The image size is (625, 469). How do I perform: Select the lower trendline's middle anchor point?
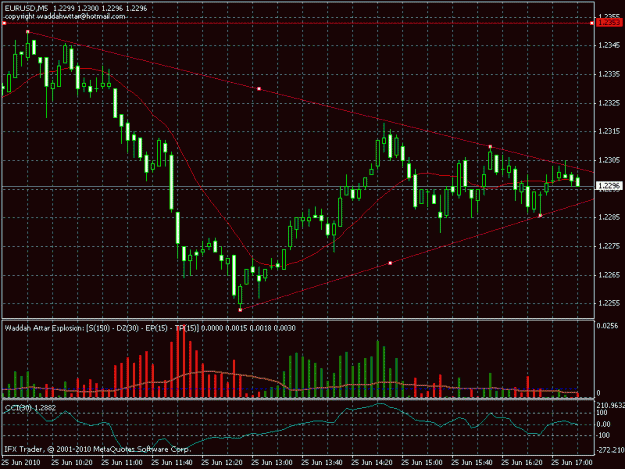pyautogui.click(x=390, y=263)
